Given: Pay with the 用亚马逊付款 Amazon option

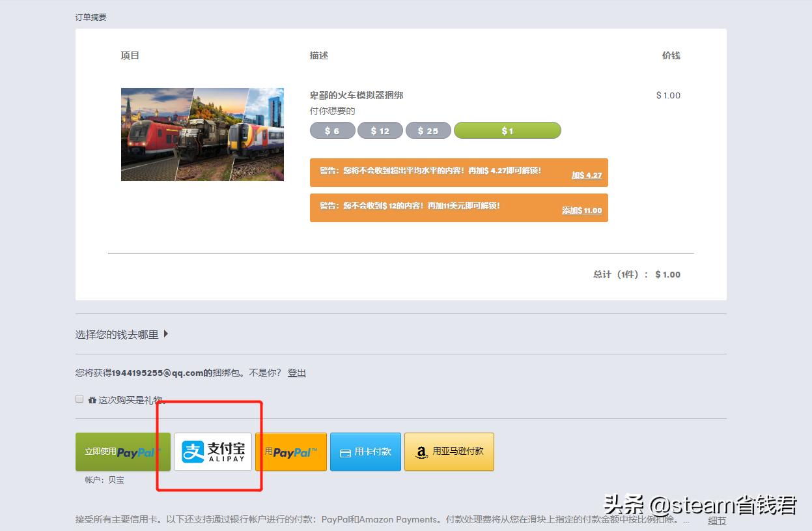Looking at the screenshot, I should pos(449,452).
